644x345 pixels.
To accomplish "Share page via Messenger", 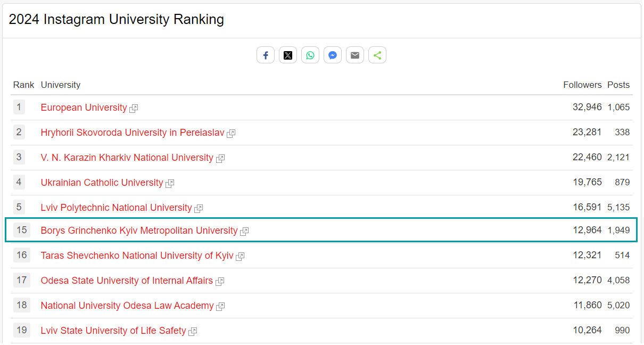I will click(333, 55).
